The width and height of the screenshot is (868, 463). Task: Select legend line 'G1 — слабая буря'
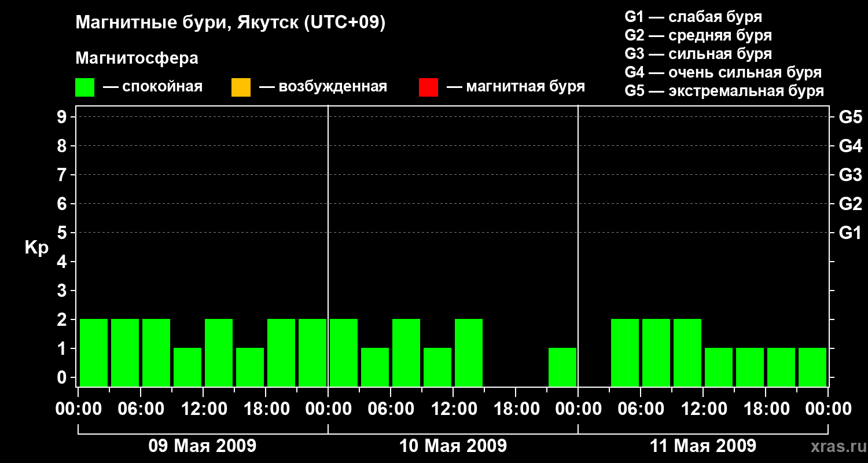pos(693,17)
